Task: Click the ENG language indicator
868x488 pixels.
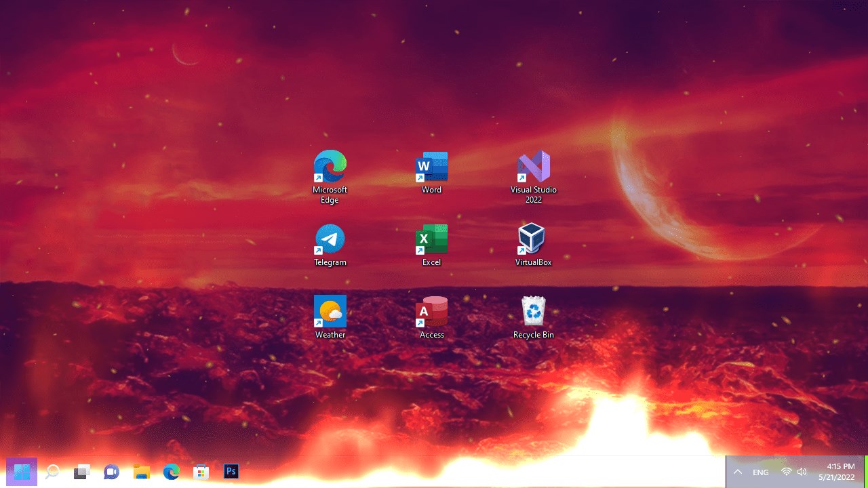Action: [761, 472]
